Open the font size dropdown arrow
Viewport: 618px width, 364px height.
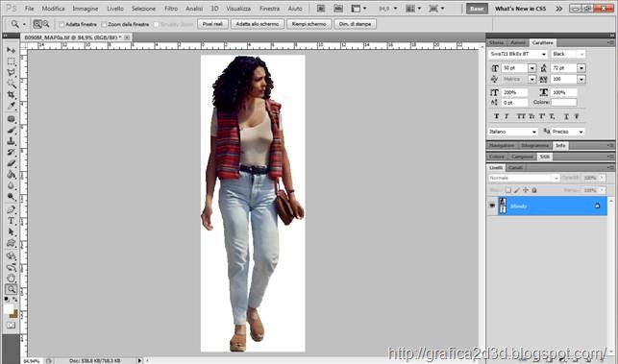tap(532, 68)
